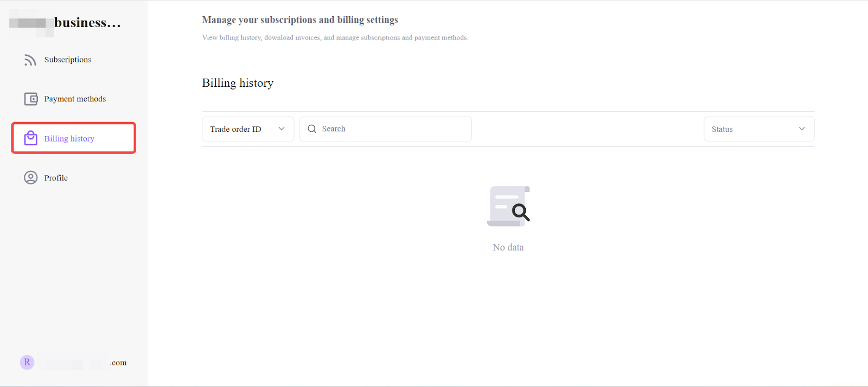The image size is (868, 387).
Task: Click the No data document illustration
Action: (508, 206)
